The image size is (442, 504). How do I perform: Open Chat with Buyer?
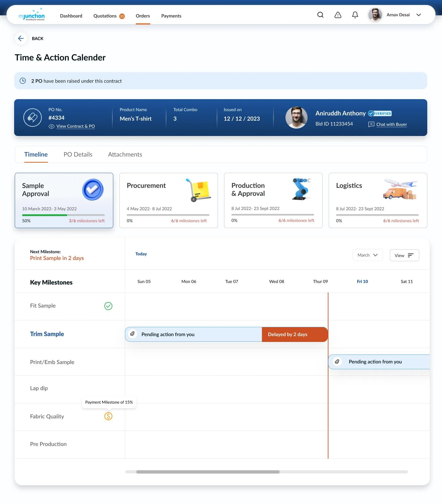tap(392, 124)
